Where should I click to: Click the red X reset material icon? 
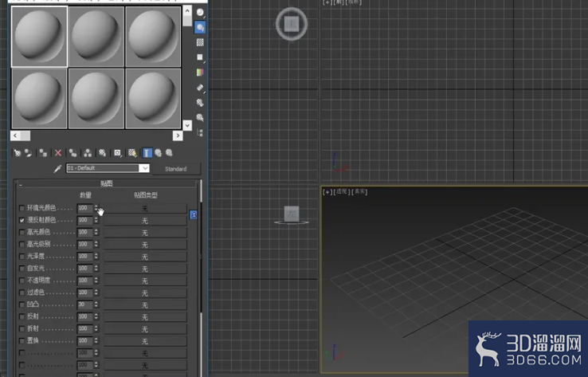57,153
